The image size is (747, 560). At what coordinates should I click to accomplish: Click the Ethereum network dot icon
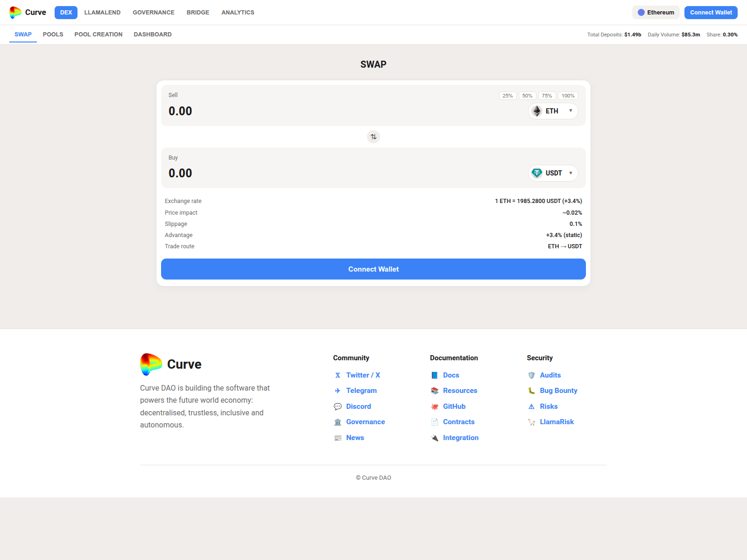point(641,13)
